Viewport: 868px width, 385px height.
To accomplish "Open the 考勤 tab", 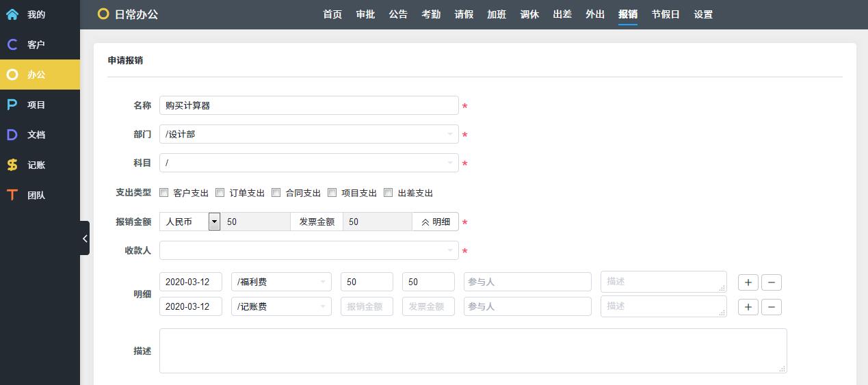I will [x=431, y=14].
